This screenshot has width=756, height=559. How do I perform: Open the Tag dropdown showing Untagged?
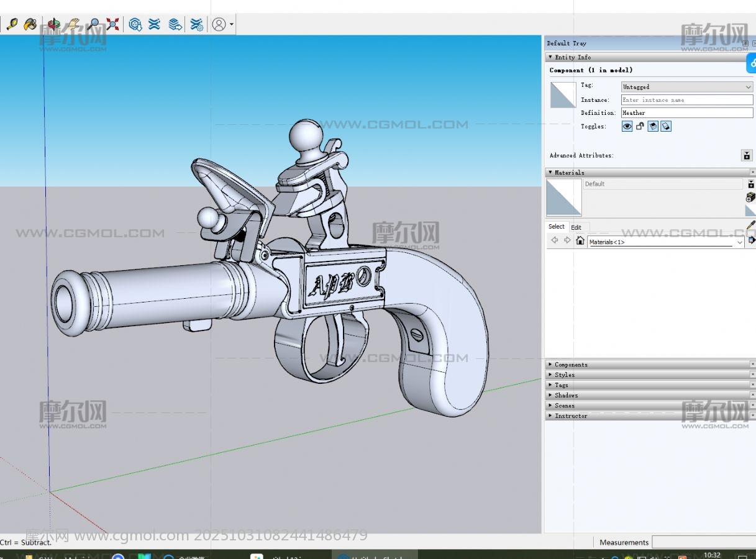click(686, 87)
